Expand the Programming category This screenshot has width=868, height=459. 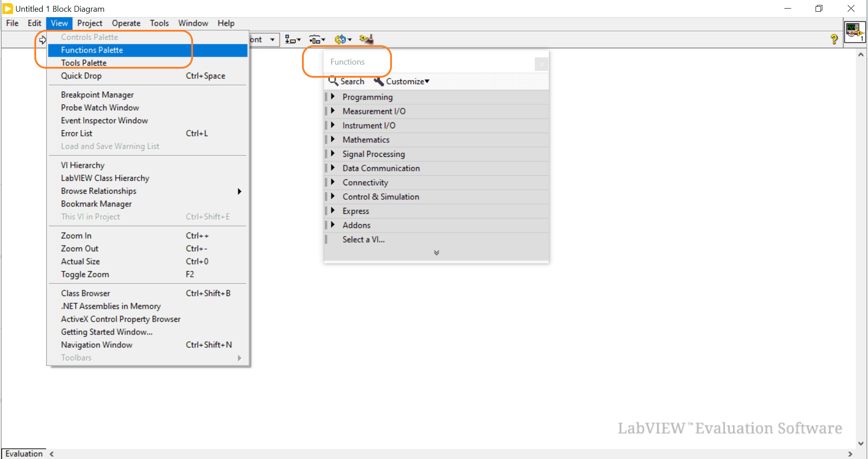click(333, 97)
